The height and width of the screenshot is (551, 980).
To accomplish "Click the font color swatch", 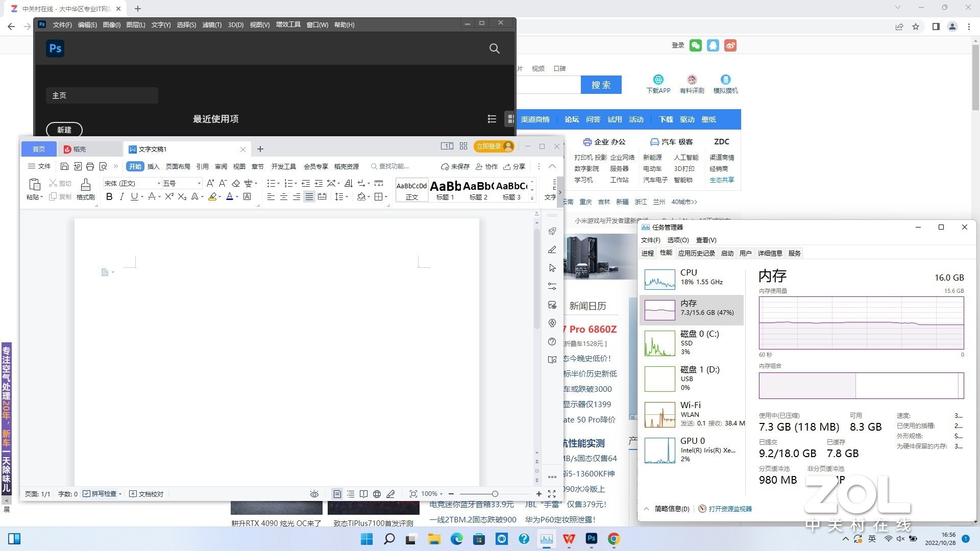I will click(x=230, y=196).
